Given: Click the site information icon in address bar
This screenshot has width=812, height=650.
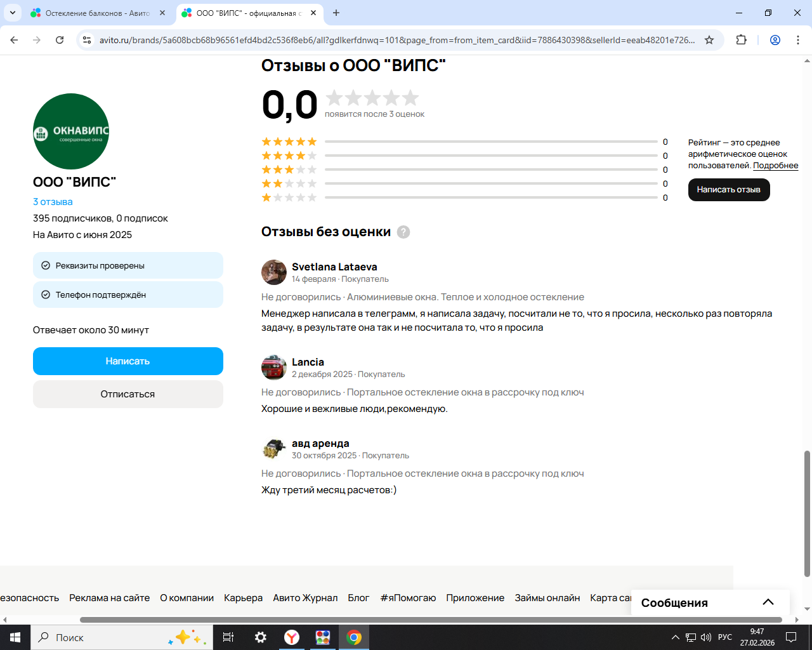Looking at the screenshot, I should pos(88,40).
